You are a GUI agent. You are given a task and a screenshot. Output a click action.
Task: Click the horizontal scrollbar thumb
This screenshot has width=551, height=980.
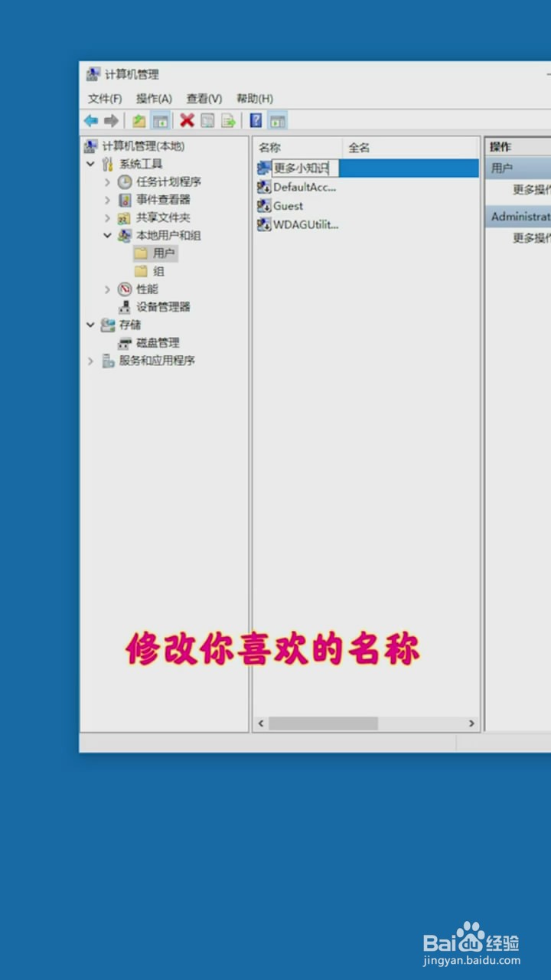pos(323,724)
